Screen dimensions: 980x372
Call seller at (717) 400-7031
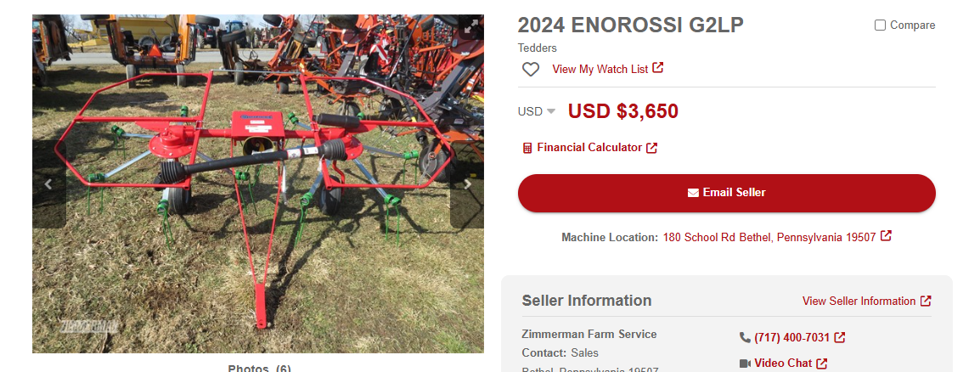point(791,338)
